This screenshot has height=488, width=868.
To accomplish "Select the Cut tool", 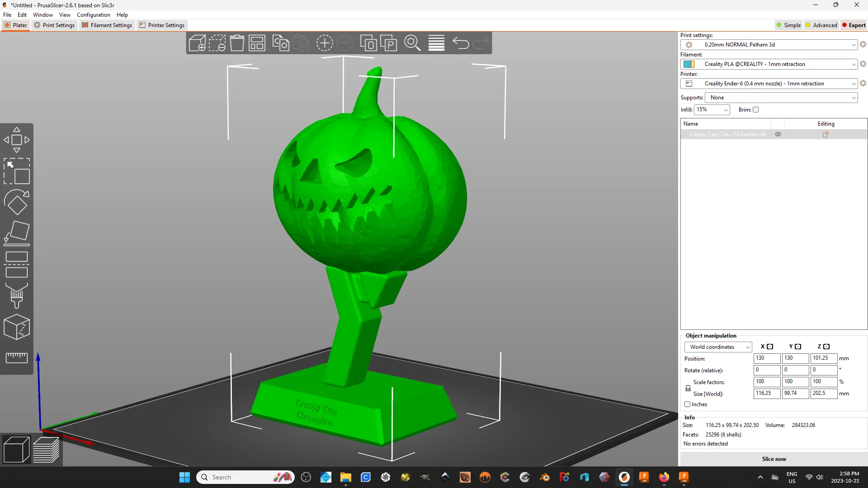I will click(17, 264).
